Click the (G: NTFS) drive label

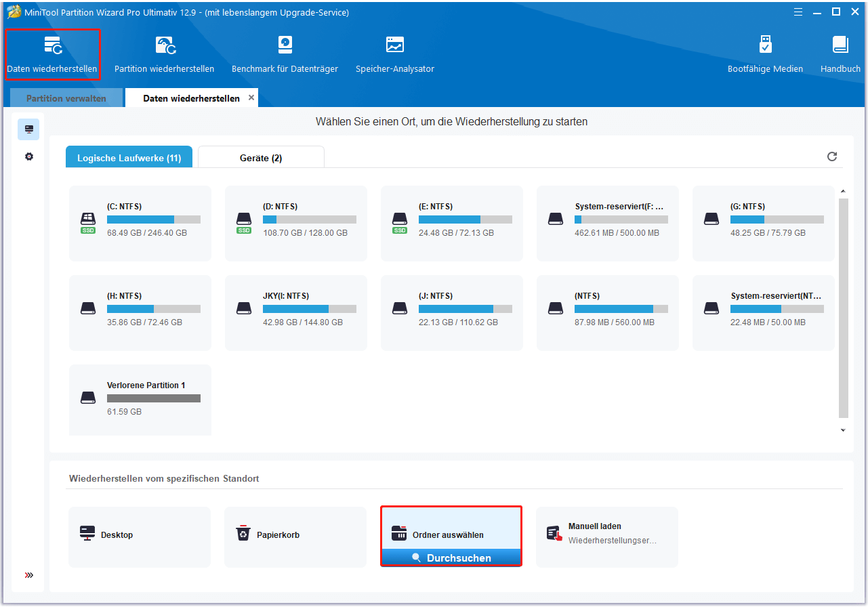coord(747,207)
